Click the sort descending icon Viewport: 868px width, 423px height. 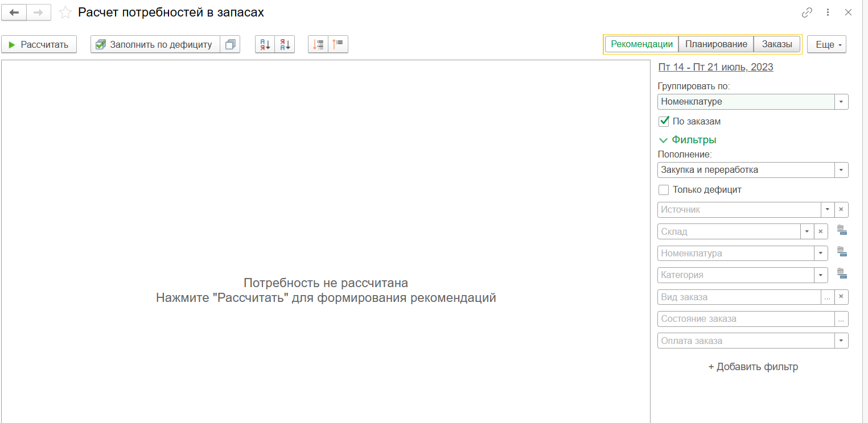coord(285,44)
